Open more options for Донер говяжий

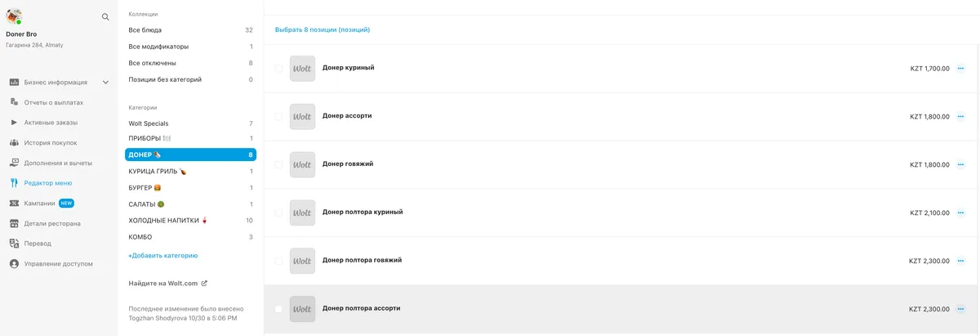coord(960,165)
